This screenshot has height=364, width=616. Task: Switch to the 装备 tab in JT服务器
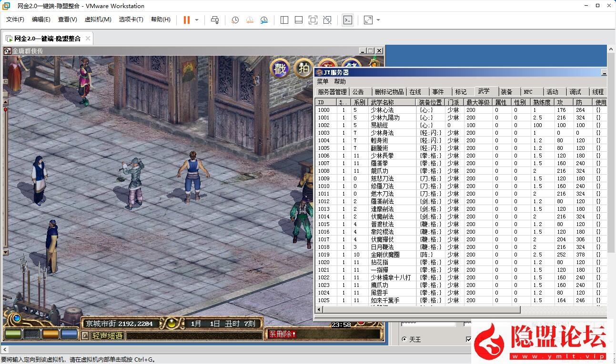click(x=508, y=91)
